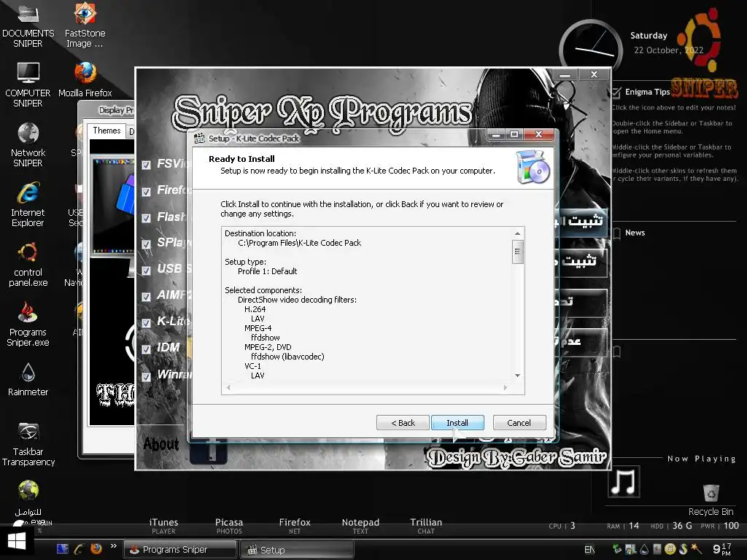Launch Picasa Photos from the dock

point(229,526)
